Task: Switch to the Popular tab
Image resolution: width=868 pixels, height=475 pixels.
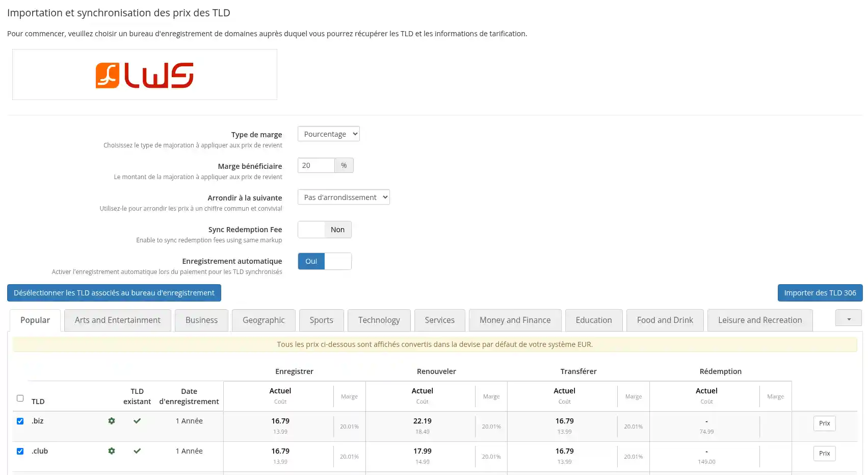Action: point(35,320)
